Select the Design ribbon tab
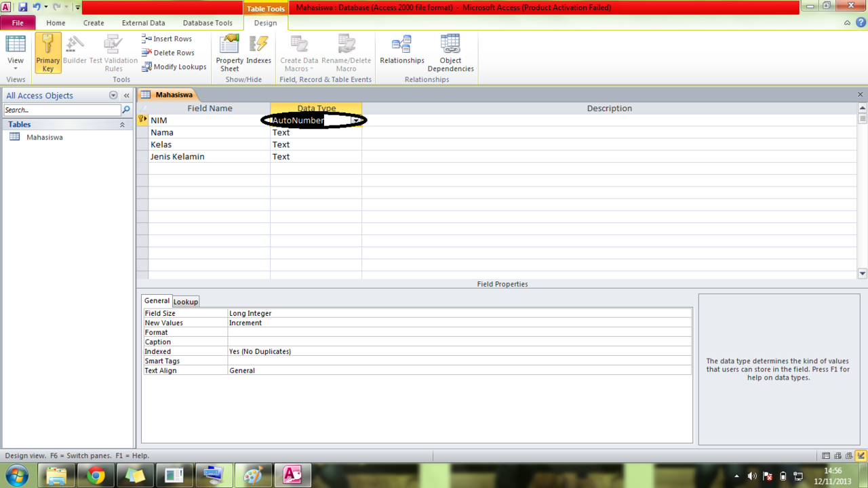This screenshot has height=488, width=868. pos(265,22)
